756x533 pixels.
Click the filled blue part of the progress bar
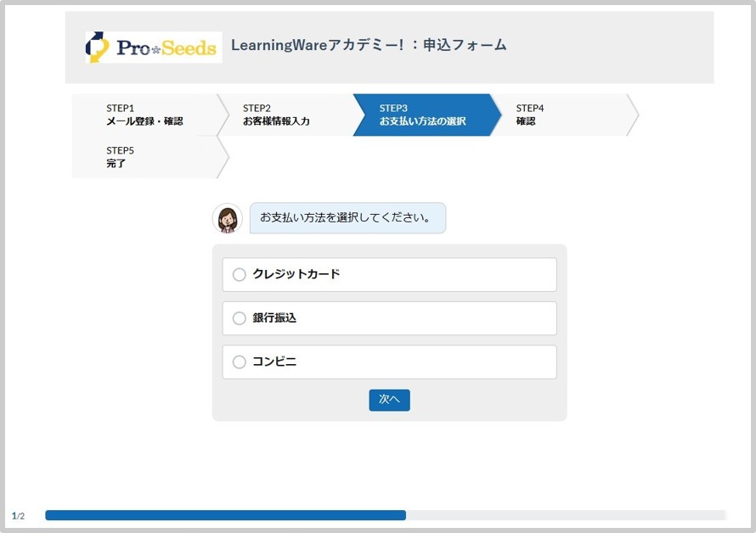(225, 515)
